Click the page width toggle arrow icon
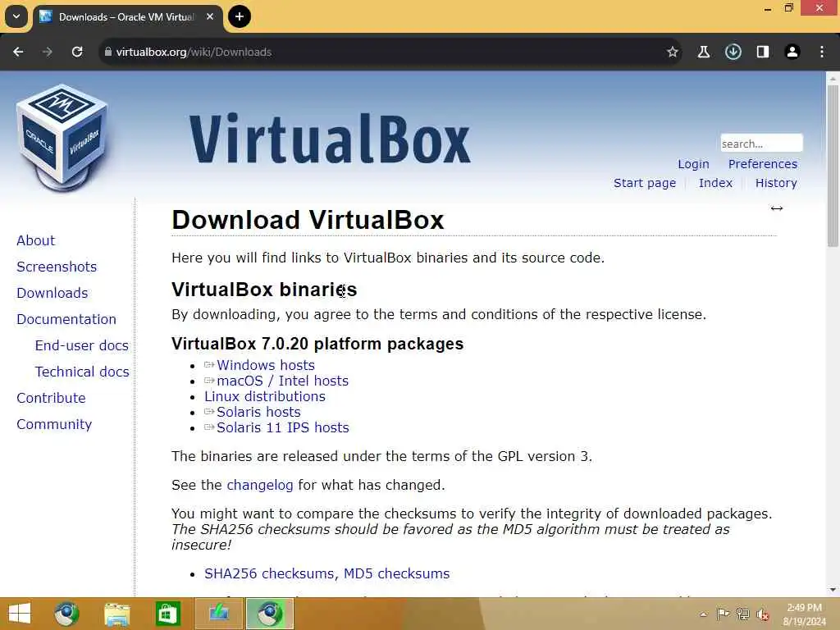 [x=776, y=208]
